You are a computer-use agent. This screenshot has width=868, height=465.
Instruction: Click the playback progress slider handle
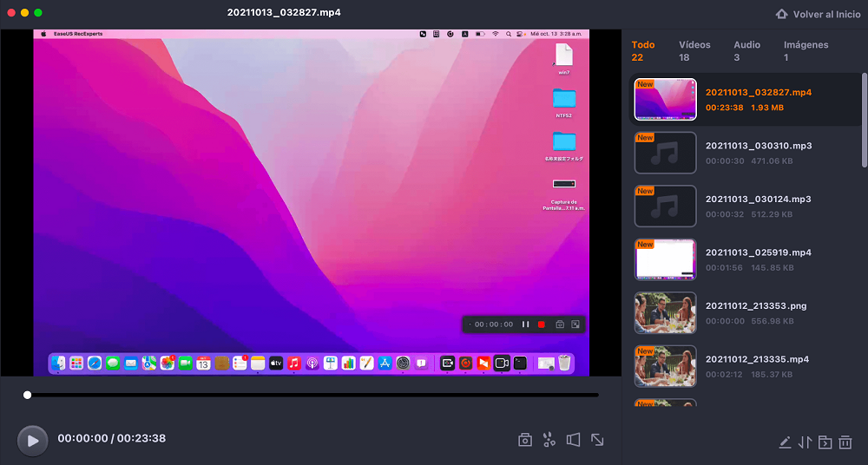(27, 395)
